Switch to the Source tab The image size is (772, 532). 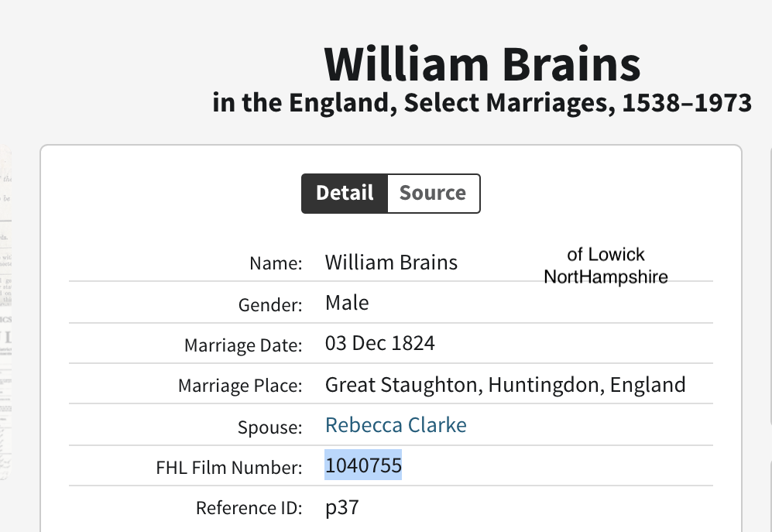(x=433, y=193)
